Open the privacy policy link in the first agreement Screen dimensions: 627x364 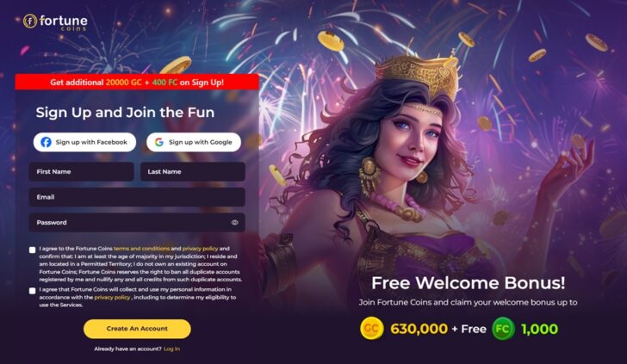[x=201, y=249]
